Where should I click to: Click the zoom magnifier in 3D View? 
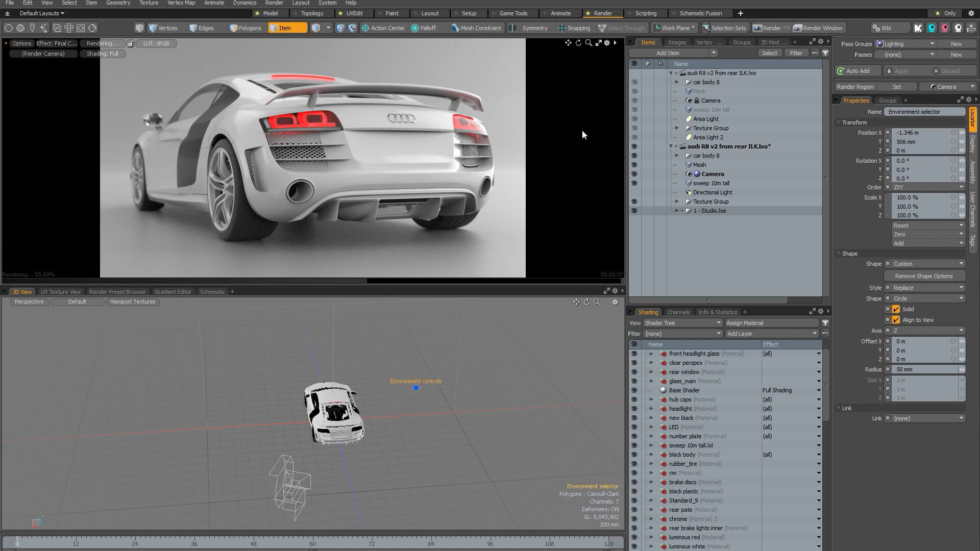coord(597,302)
